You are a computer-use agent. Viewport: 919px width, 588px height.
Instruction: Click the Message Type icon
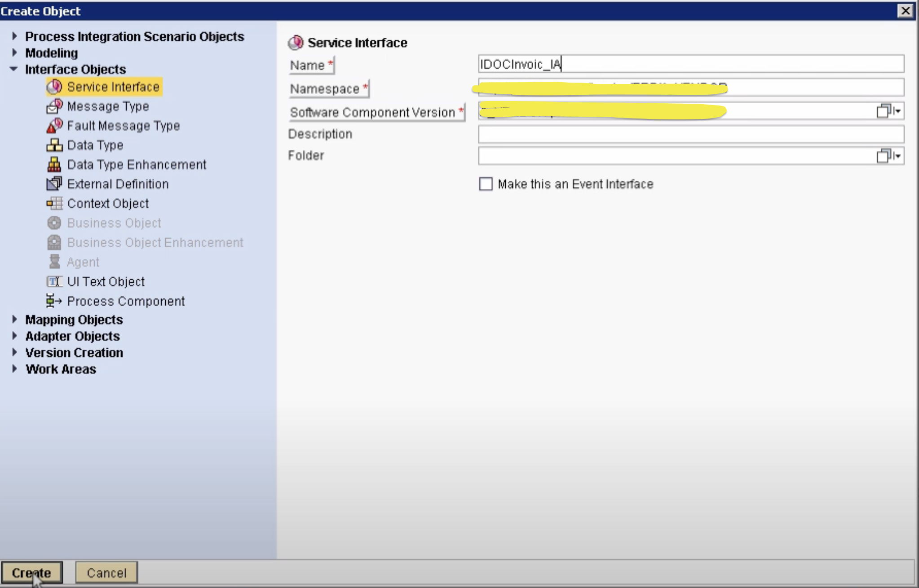click(54, 106)
